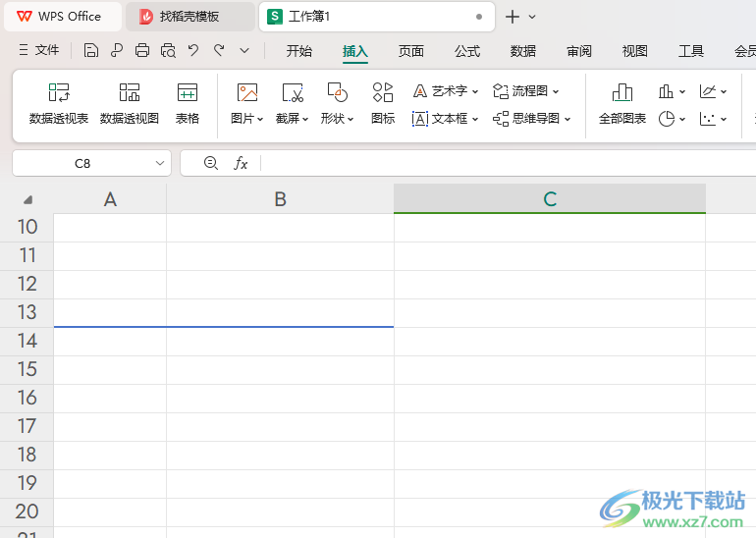Viewport: 756px width, 538px height.
Task: Click the column chart icon
Action: 666,91
